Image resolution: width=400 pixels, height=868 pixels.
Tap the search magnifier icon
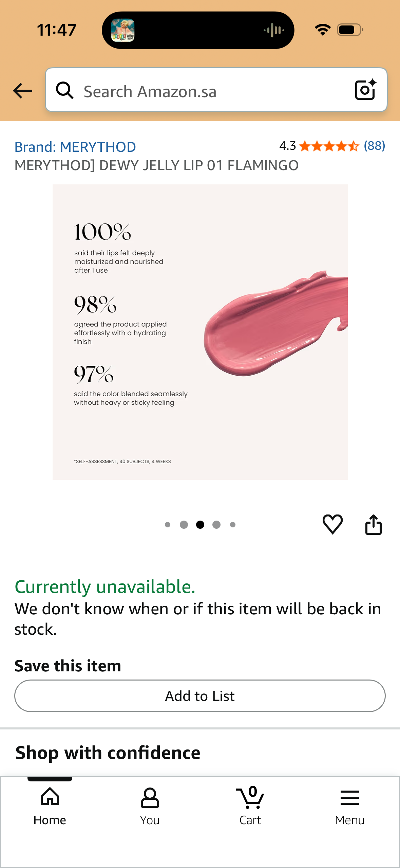coord(64,90)
